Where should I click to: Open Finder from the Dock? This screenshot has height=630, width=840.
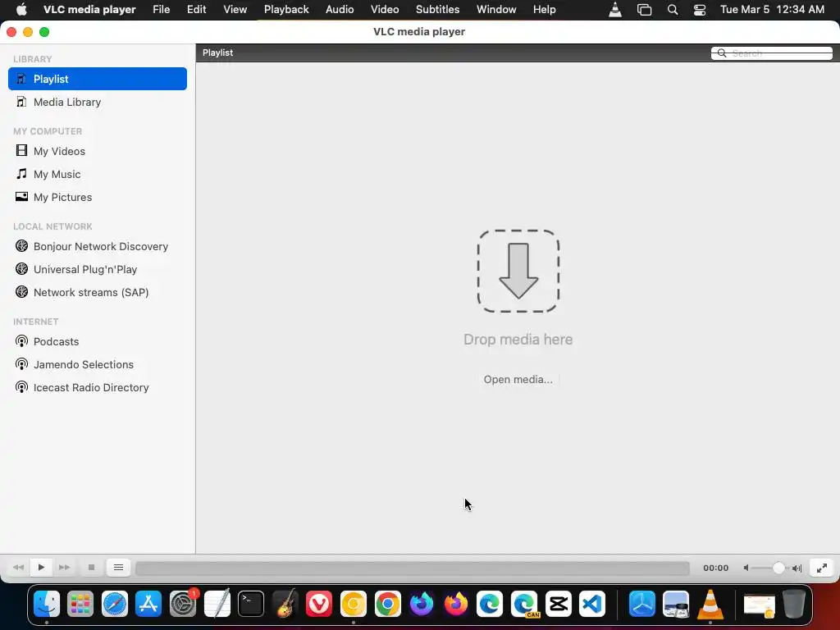point(47,604)
